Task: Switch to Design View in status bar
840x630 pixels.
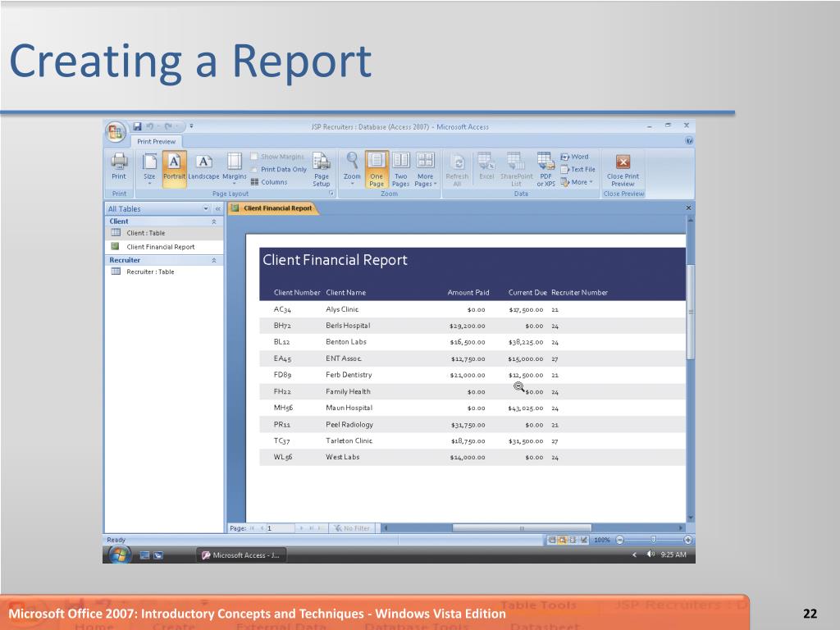Action: tap(584, 540)
